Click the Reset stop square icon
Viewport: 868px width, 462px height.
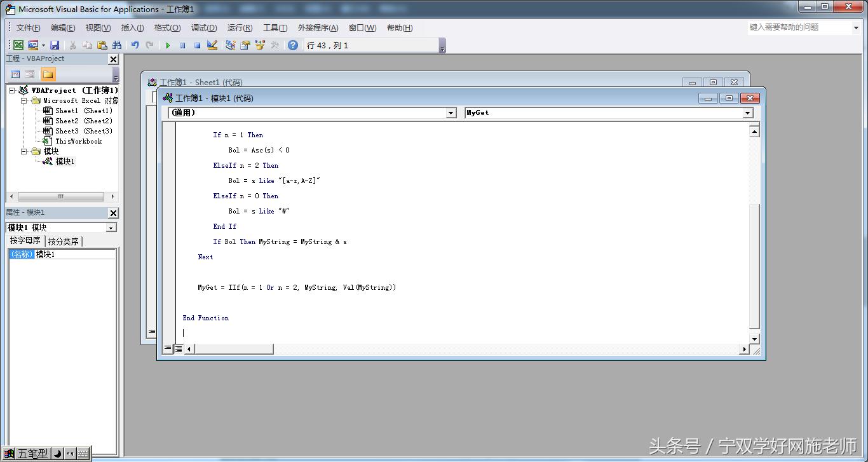click(x=197, y=45)
